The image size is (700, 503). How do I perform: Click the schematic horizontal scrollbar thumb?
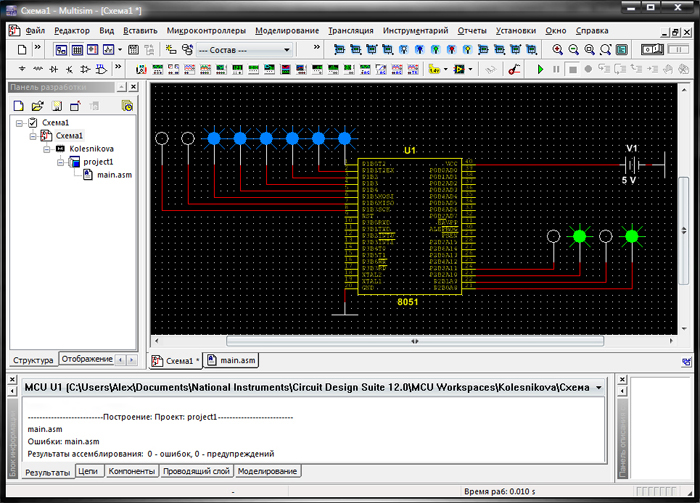pos(415,341)
